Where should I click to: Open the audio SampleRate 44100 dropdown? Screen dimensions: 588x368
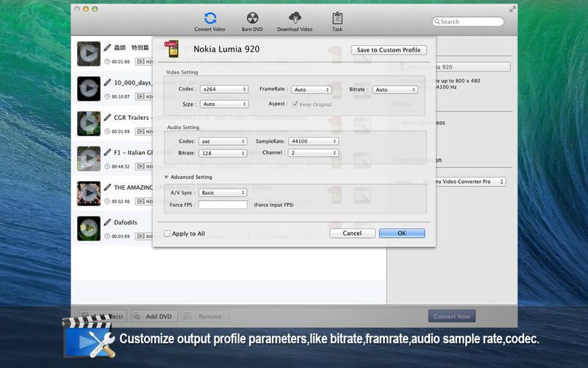[x=313, y=141]
